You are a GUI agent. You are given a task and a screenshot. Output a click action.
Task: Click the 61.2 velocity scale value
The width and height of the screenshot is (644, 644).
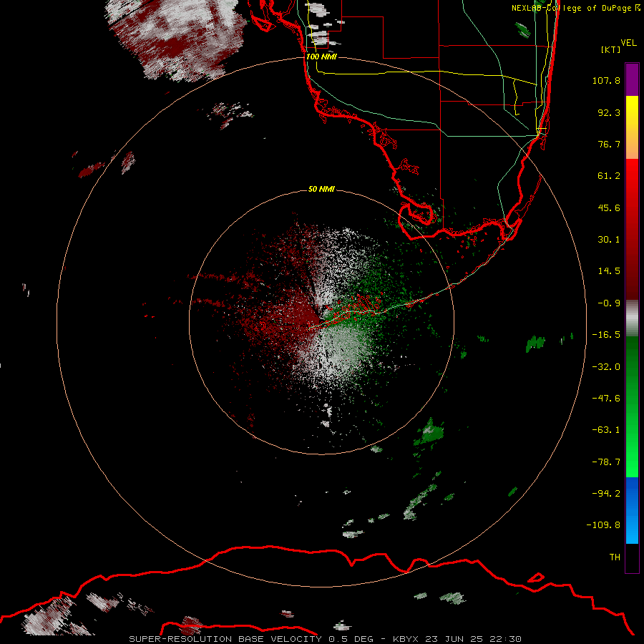[609, 176]
